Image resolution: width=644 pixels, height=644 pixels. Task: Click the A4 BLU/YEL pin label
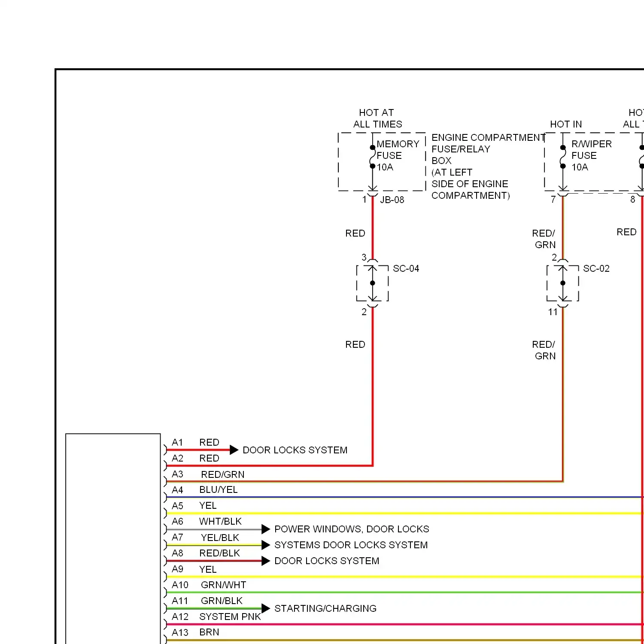pyautogui.click(x=204, y=490)
